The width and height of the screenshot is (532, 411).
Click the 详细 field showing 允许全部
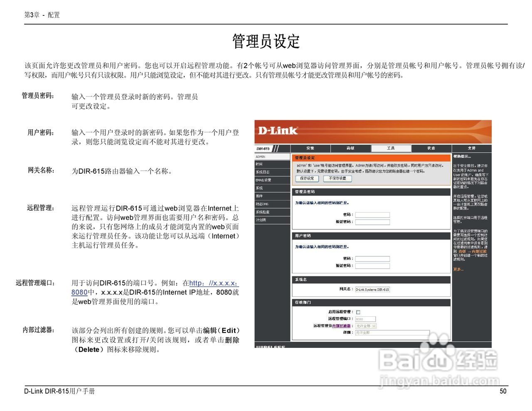[x=392, y=333]
